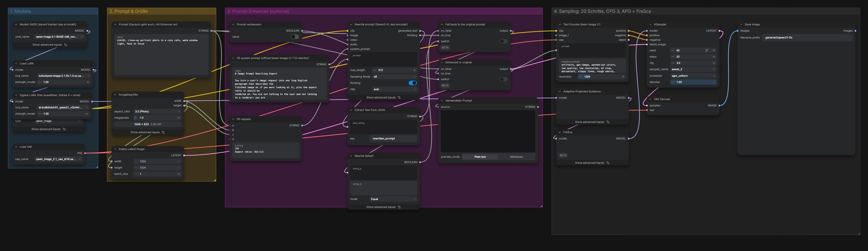Decrease the seed value with the minus icon

point(673,50)
